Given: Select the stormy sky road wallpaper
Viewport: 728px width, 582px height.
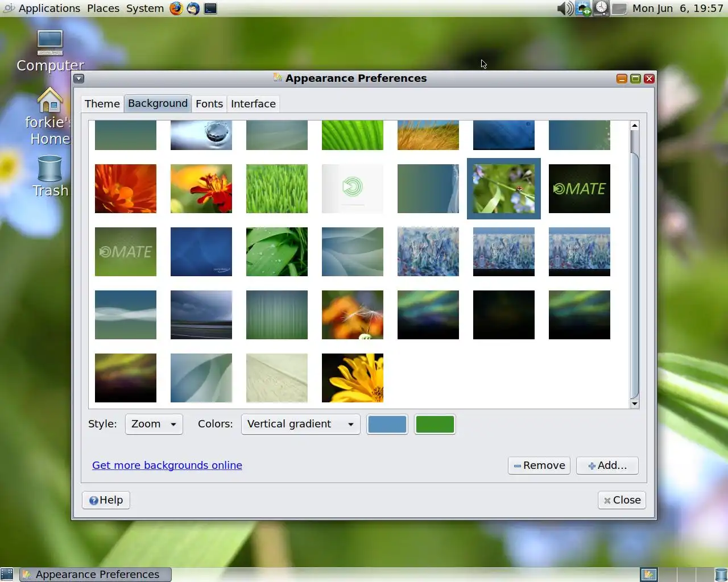Looking at the screenshot, I should pyautogui.click(x=201, y=315).
